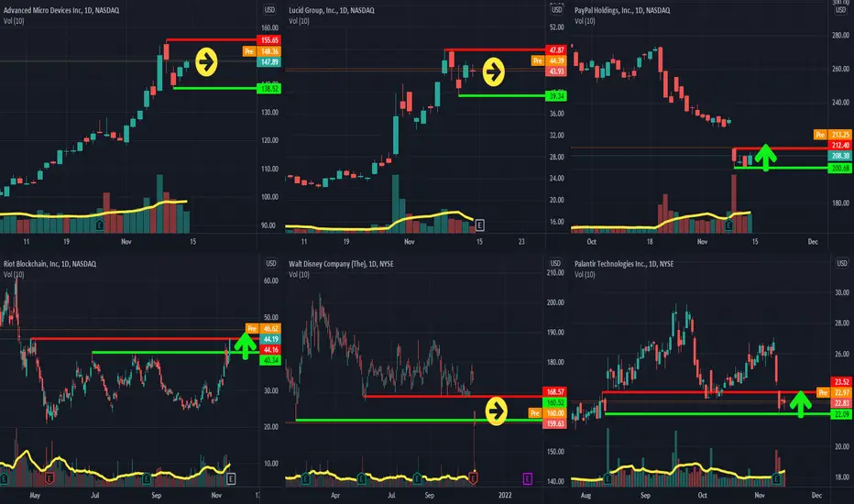Select the Lucid Group, Inc. chart title

pyautogui.click(x=332, y=10)
